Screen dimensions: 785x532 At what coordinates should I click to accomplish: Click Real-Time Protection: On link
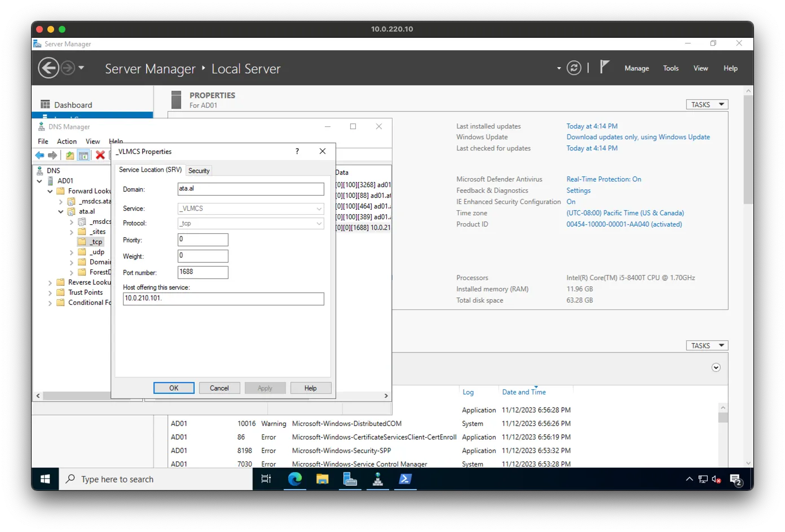tap(603, 179)
